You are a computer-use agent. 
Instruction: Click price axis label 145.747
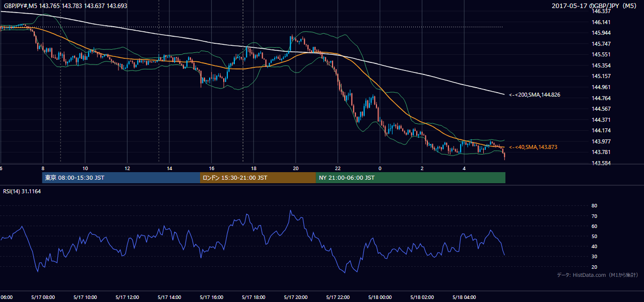point(601,44)
